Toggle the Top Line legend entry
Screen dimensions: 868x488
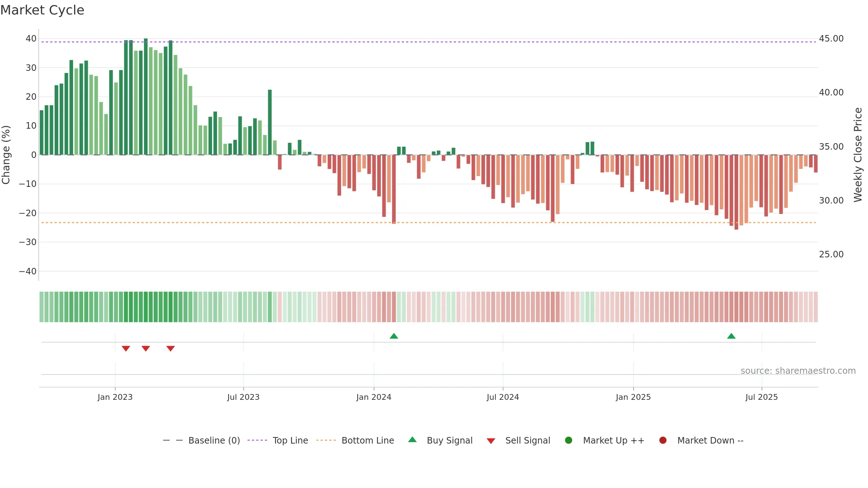click(x=277, y=440)
